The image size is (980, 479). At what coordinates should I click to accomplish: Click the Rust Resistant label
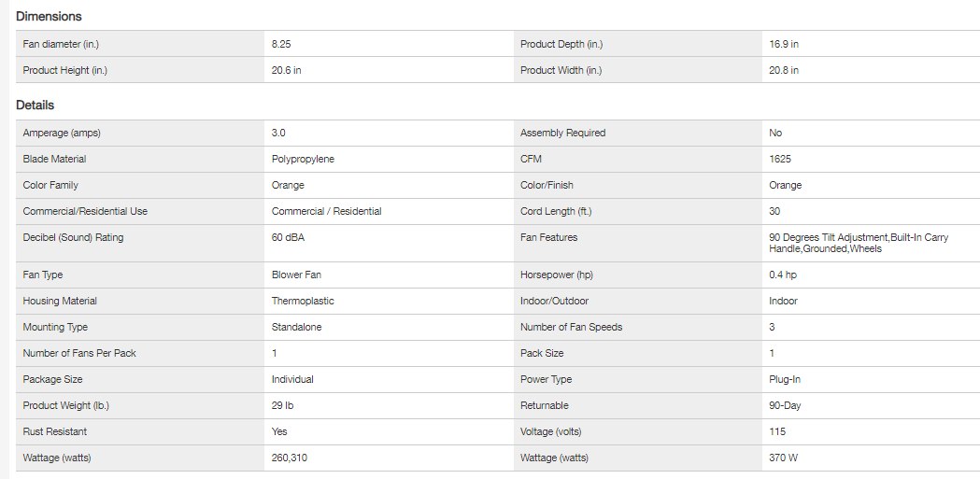[54, 431]
